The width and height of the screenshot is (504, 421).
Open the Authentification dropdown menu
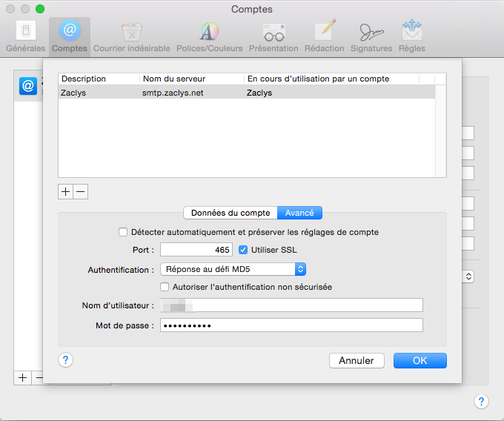tap(233, 269)
